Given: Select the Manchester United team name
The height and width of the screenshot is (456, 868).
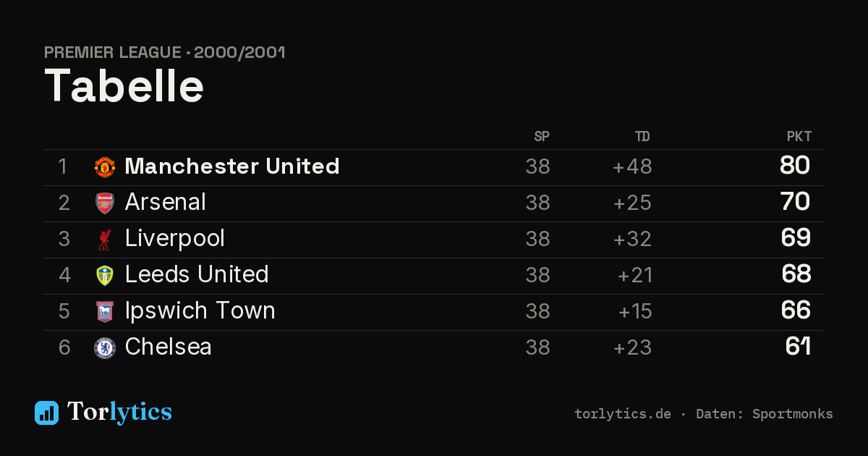Looking at the screenshot, I should click(232, 166).
